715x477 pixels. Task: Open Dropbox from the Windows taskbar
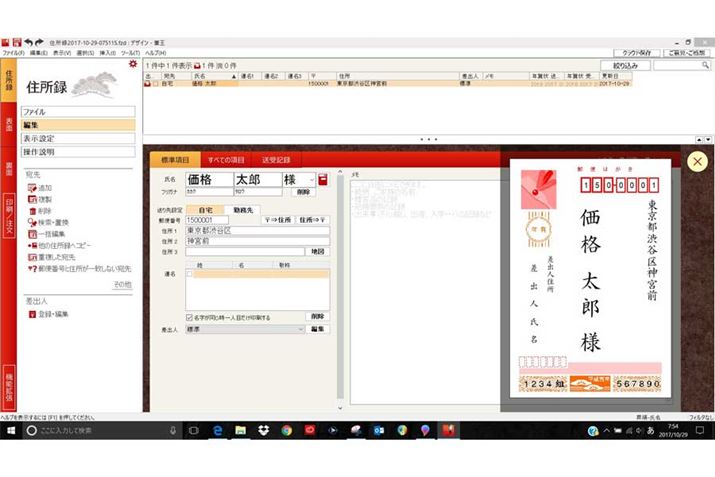(x=263, y=430)
